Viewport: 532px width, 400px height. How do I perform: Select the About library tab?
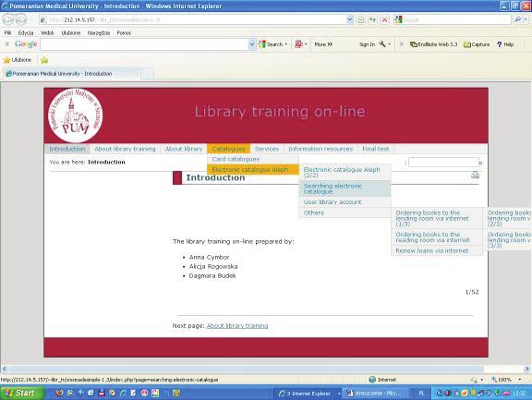coord(184,149)
